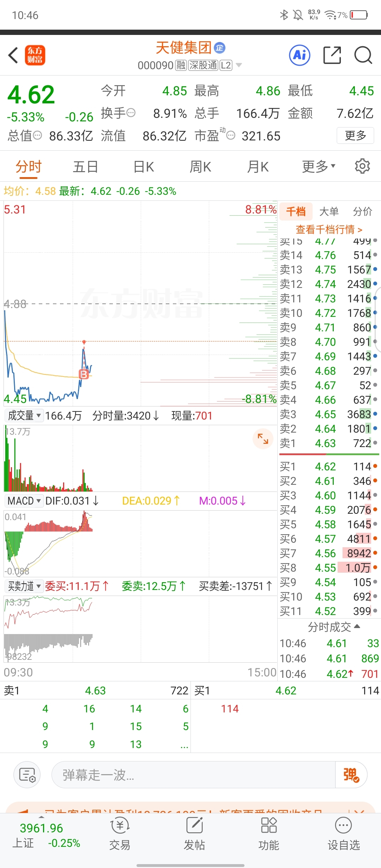Open the 成交量 indicator dropdown
This screenshot has height=868, width=381.
[24, 415]
